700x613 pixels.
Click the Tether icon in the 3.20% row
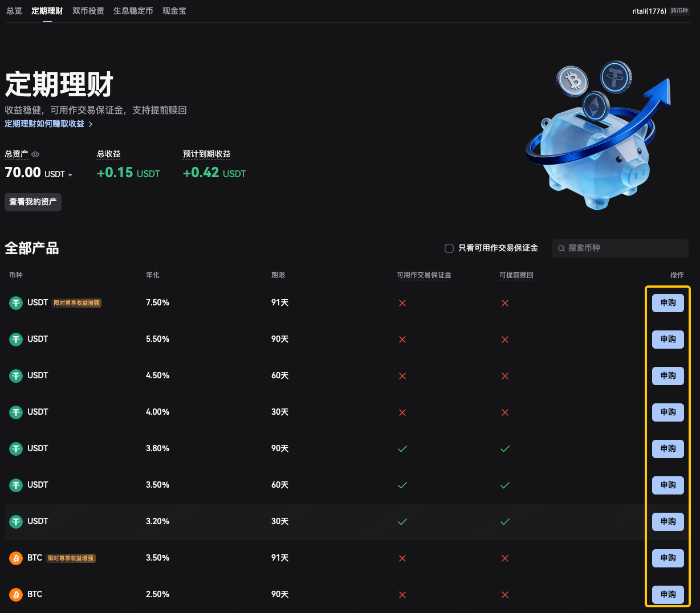pos(16,522)
